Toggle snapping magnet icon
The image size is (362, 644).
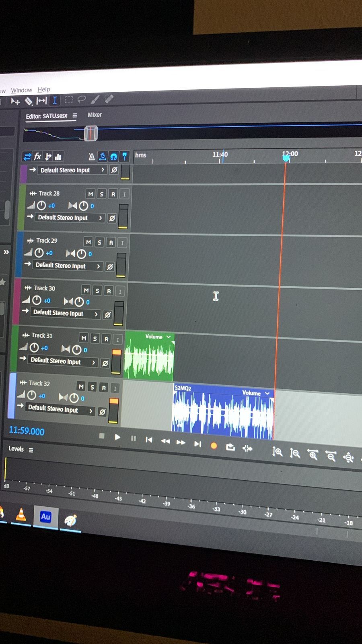pyautogui.click(x=113, y=157)
